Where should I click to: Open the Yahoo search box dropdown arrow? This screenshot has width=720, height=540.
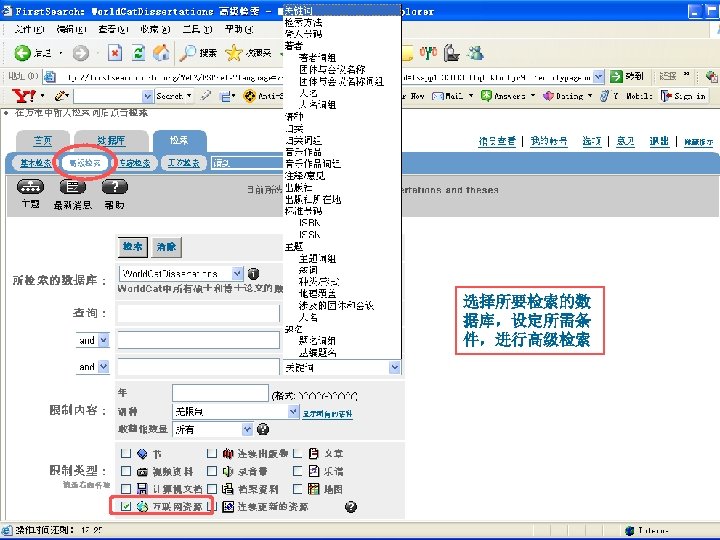click(147, 96)
